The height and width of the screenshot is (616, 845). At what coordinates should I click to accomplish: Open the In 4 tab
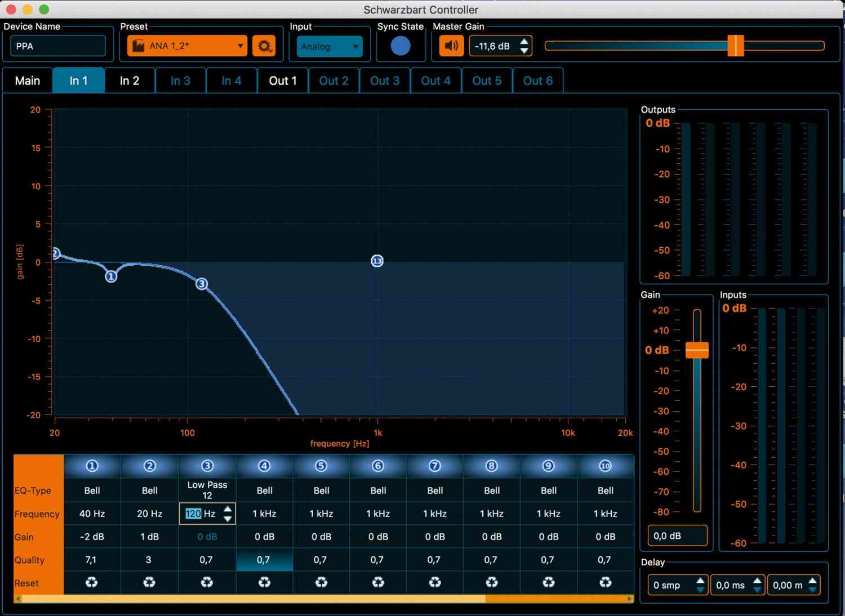tap(232, 81)
